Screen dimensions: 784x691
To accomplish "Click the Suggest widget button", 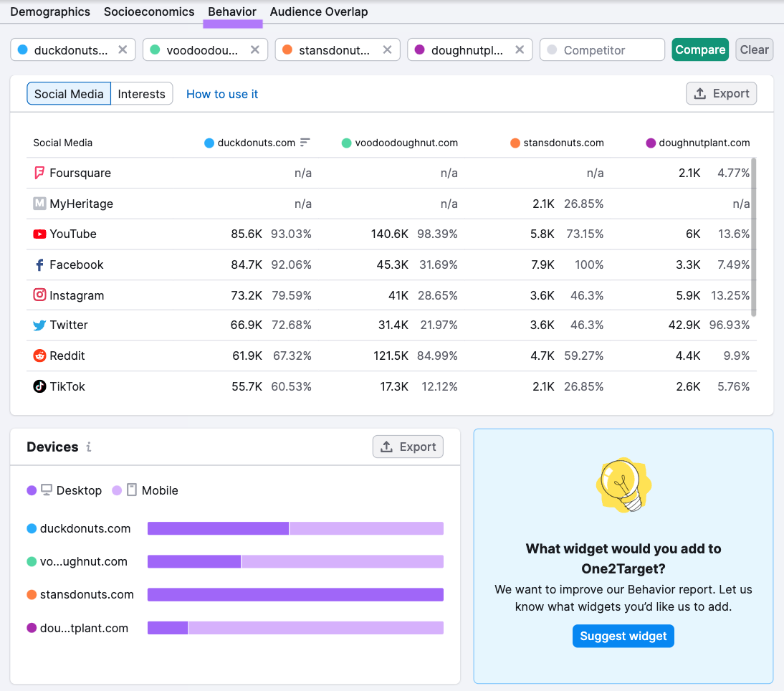I will 623,636.
